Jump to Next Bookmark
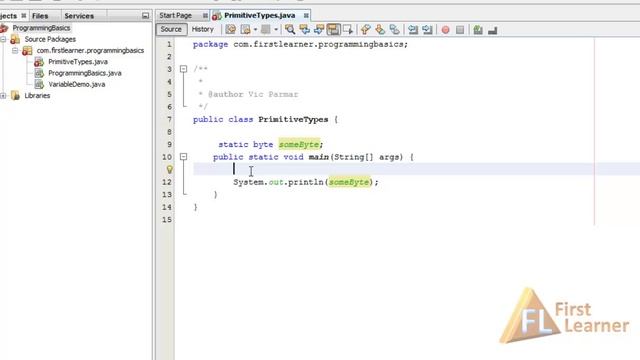The image size is (640, 360). point(380,29)
